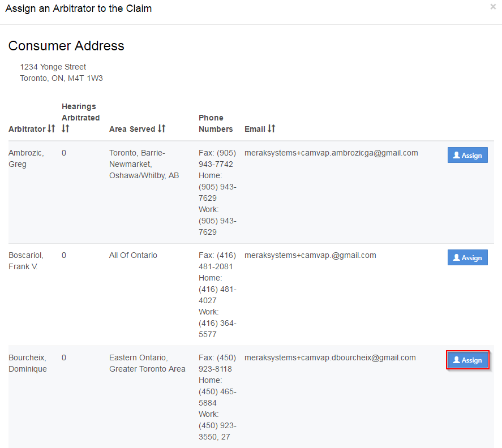
Task: Sort the table using the Email arrows icon
Action: [x=271, y=129]
